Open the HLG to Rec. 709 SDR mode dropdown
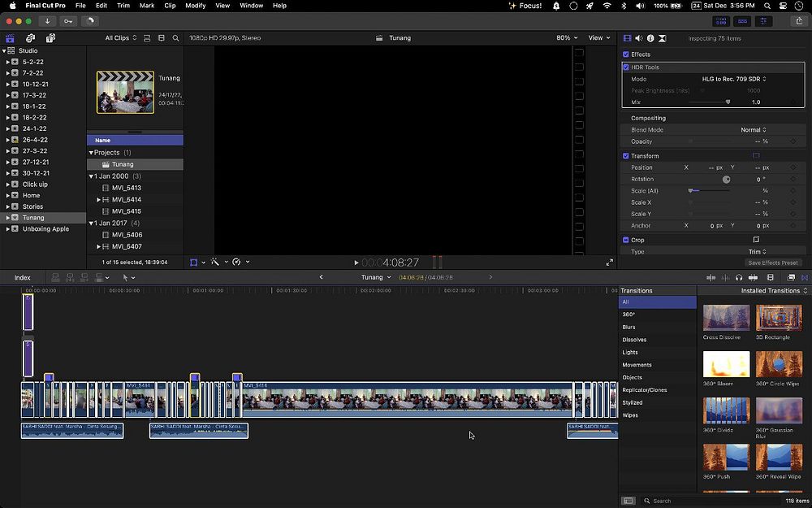812x508 pixels. 734,79
